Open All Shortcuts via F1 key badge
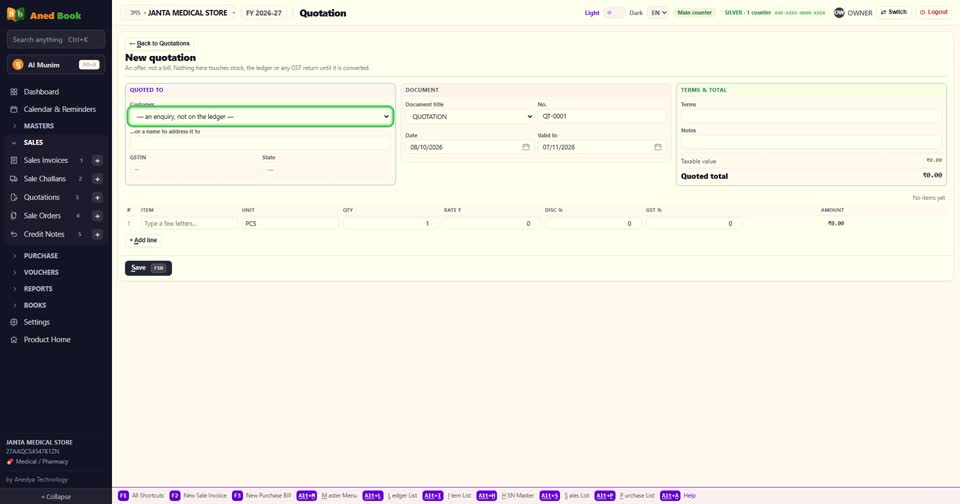 pos(123,495)
